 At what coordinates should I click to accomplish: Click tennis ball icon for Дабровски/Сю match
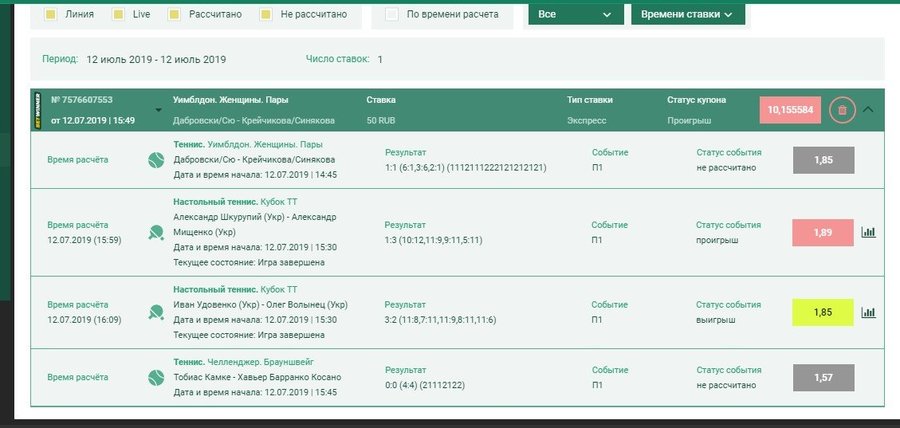point(156,160)
